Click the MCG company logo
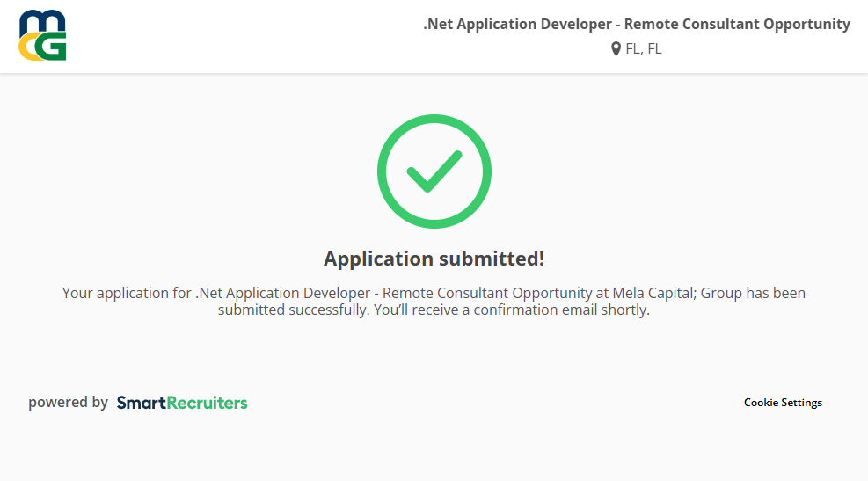The width and height of the screenshot is (868, 481). point(42,36)
